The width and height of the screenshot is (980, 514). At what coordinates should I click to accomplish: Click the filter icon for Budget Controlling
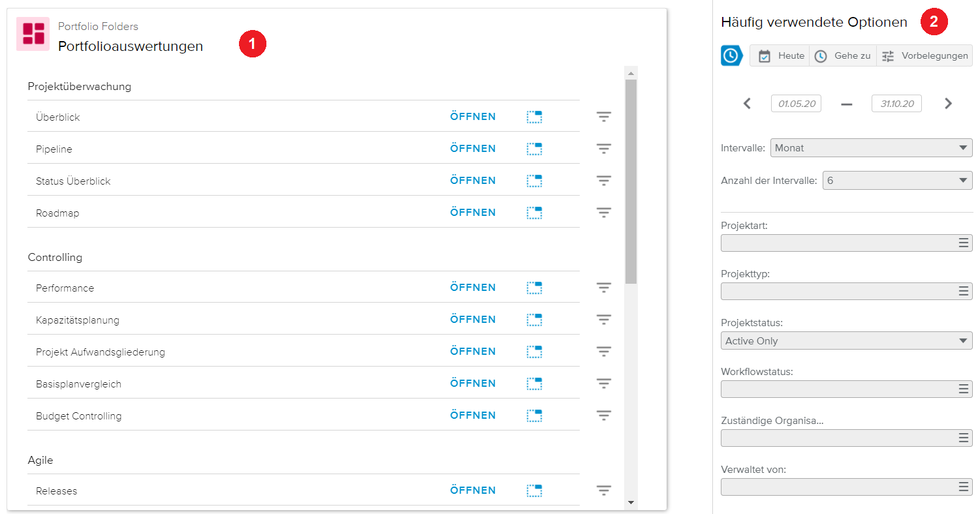(603, 416)
